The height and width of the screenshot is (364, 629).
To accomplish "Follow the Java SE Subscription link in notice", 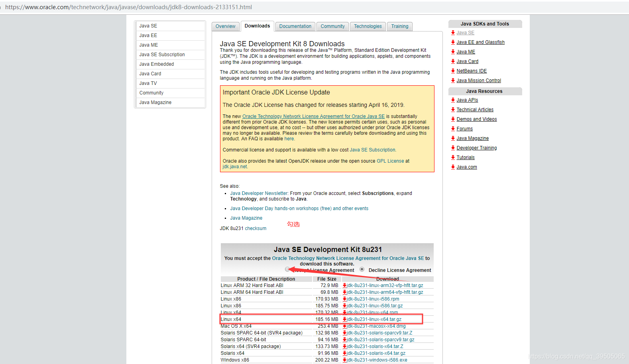I will (373, 150).
